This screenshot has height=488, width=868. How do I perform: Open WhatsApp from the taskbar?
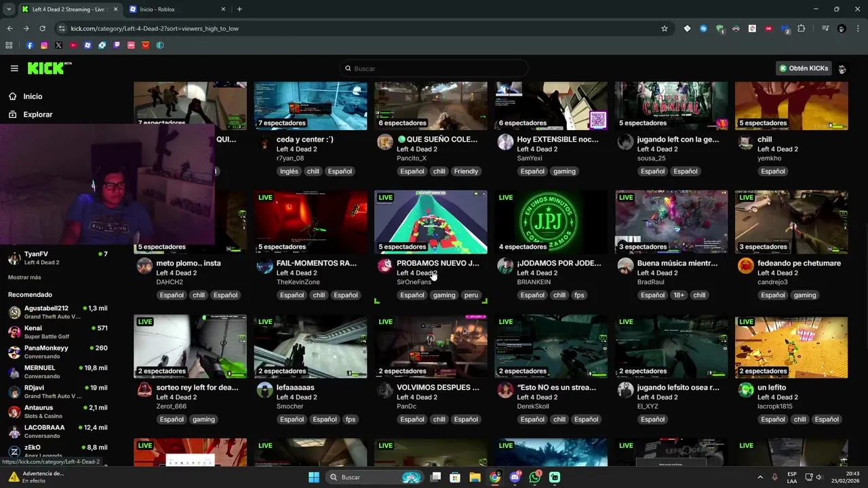point(535,477)
